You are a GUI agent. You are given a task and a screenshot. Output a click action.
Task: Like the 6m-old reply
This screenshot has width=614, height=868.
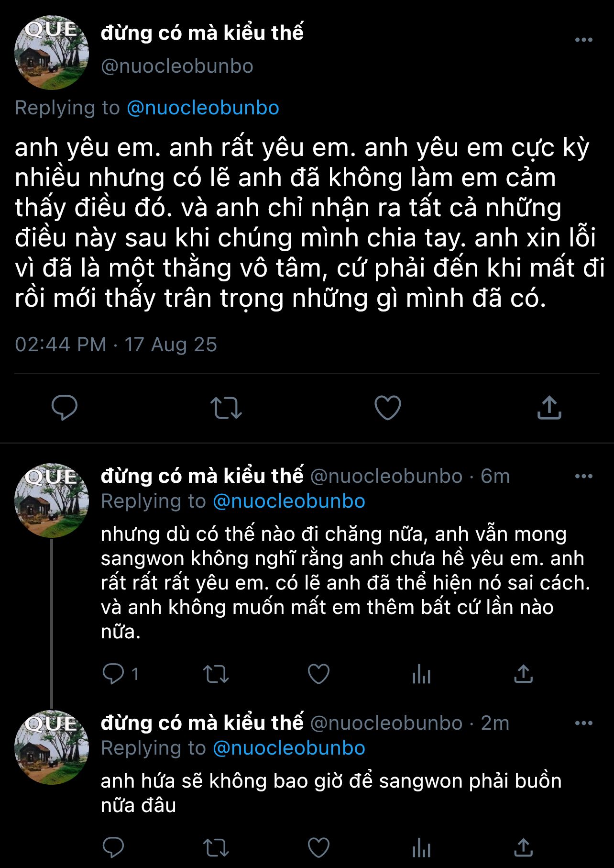click(x=318, y=674)
